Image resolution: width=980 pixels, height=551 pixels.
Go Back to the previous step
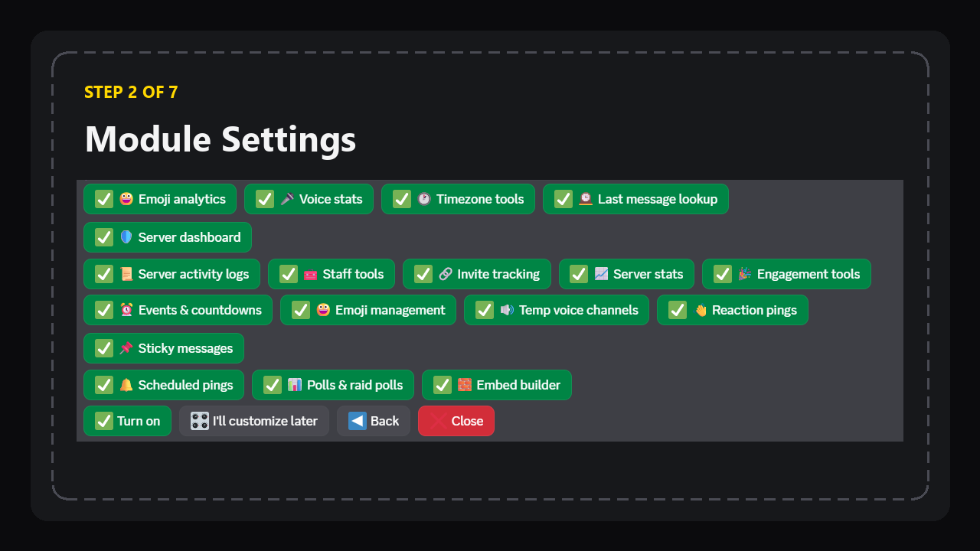[x=374, y=421]
